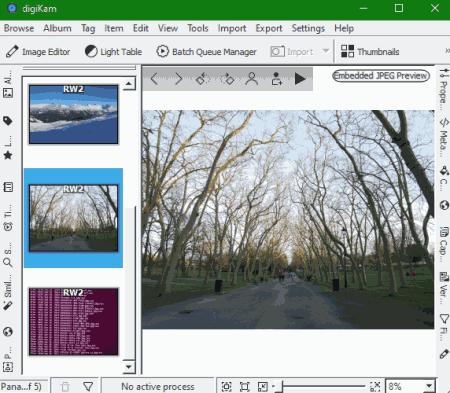Open Properties right sidebar tab
This screenshot has height=393, width=450.
pos(444,89)
